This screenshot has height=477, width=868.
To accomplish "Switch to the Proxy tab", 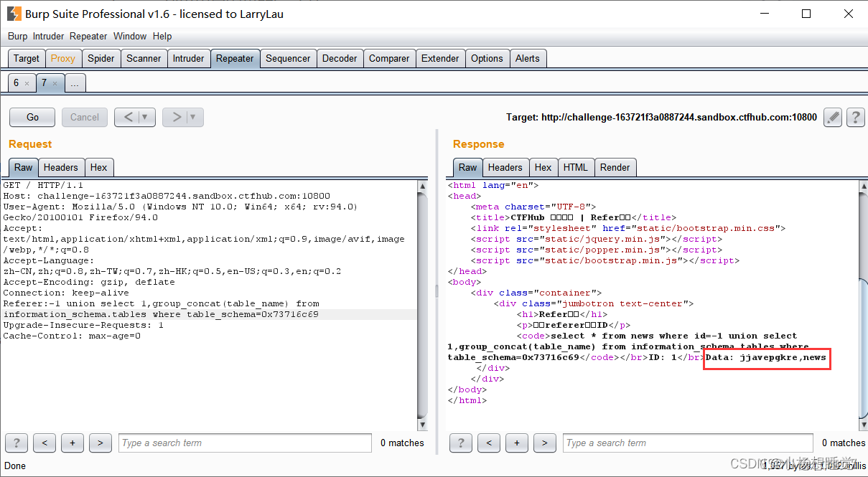I will pyautogui.click(x=63, y=58).
